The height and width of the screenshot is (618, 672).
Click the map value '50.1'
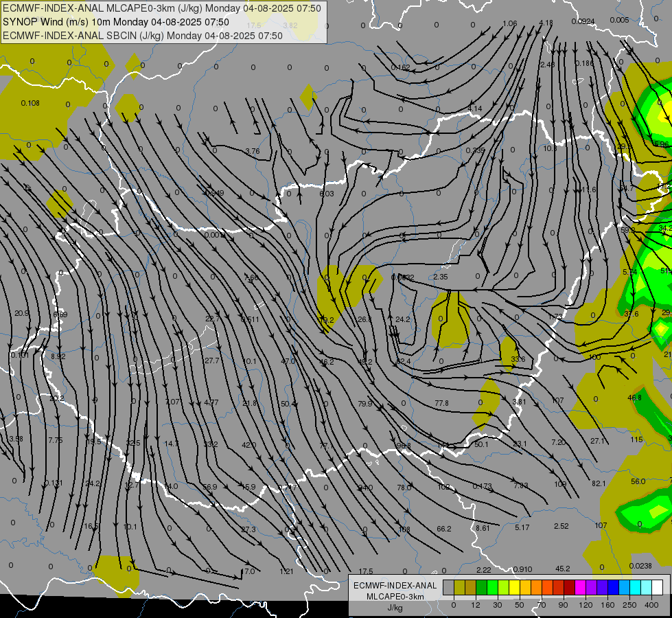click(481, 444)
